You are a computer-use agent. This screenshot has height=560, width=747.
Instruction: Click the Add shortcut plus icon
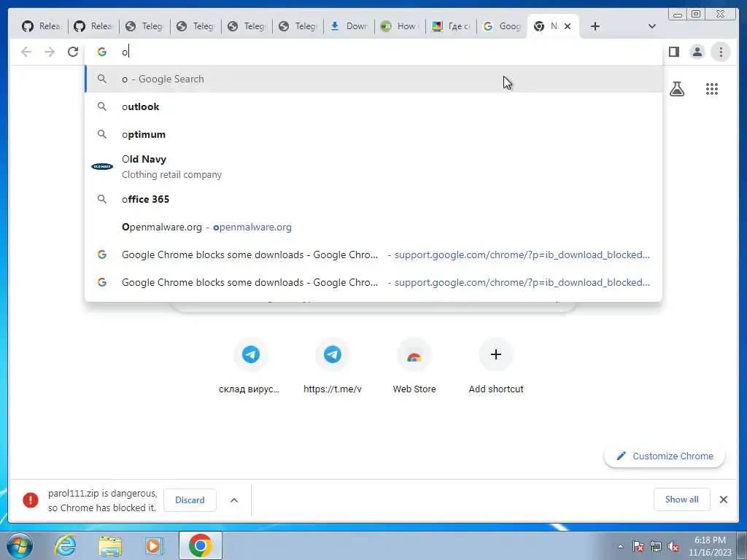[x=496, y=355]
